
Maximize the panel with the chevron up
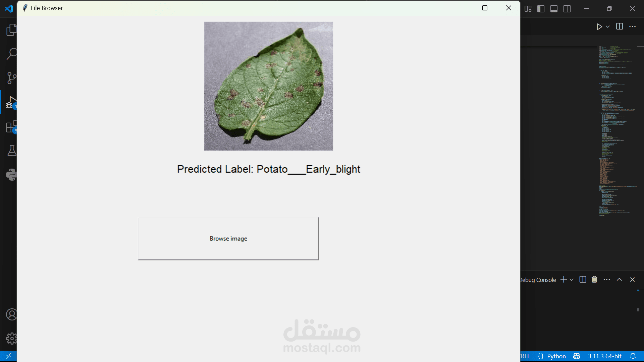pos(620,279)
